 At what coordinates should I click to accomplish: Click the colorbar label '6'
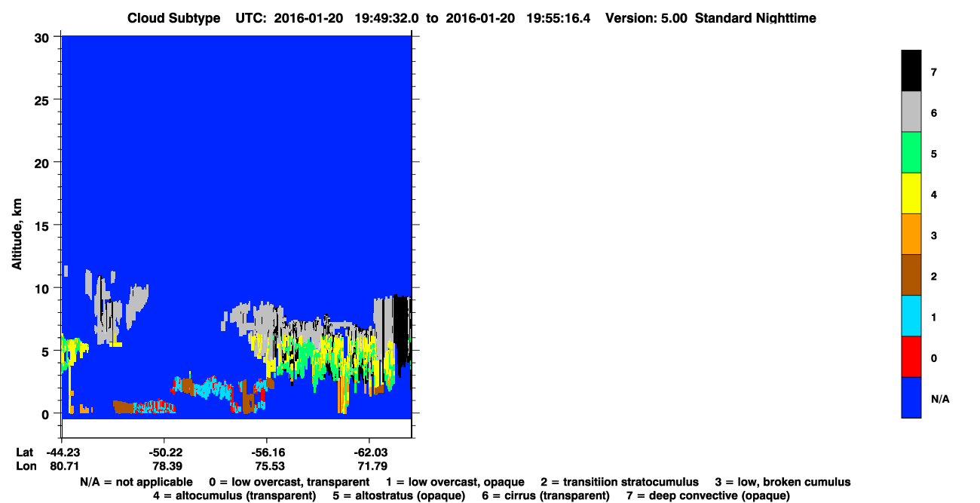click(x=934, y=113)
